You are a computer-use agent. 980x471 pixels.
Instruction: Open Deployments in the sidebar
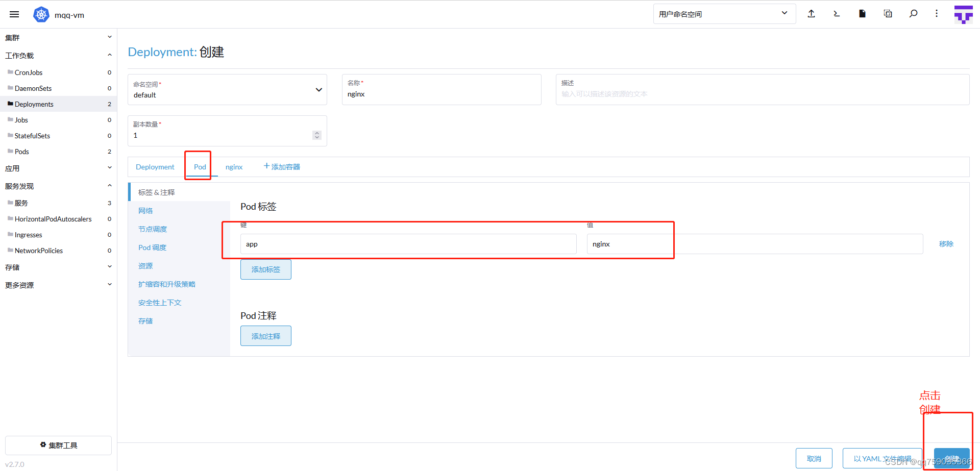pyautogui.click(x=58, y=104)
